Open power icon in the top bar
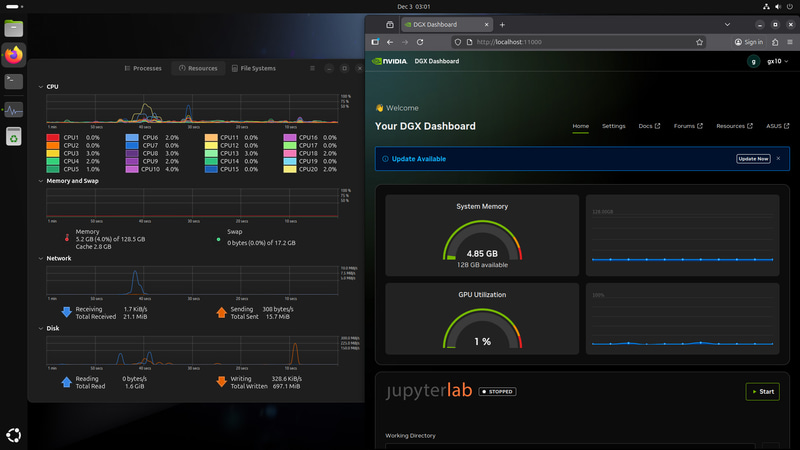This screenshot has width=800, height=450. 790,7
